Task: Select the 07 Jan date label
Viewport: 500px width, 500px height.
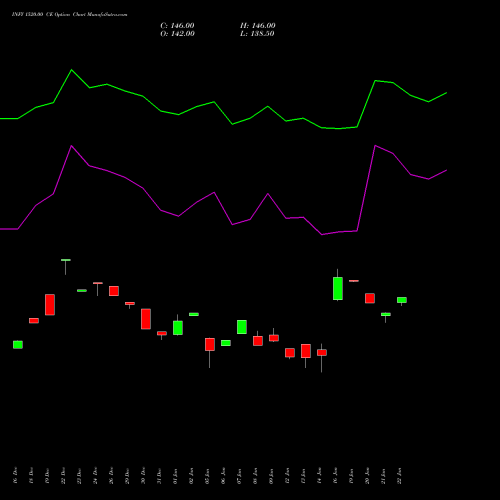Action: coord(239,476)
